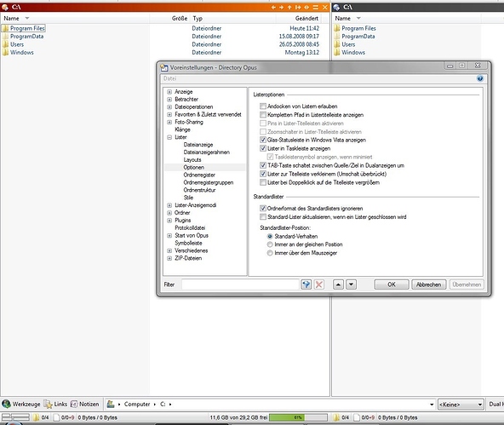The height and width of the screenshot is (425, 504).
Task: Navigate up one folder in left pane
Action: (x=289, y=7)
